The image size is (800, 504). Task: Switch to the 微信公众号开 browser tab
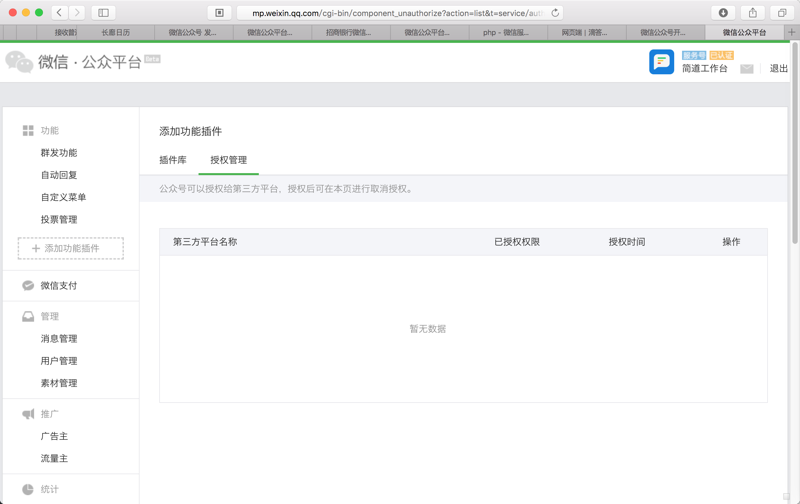pyautogui.click(x=663, y=32)
